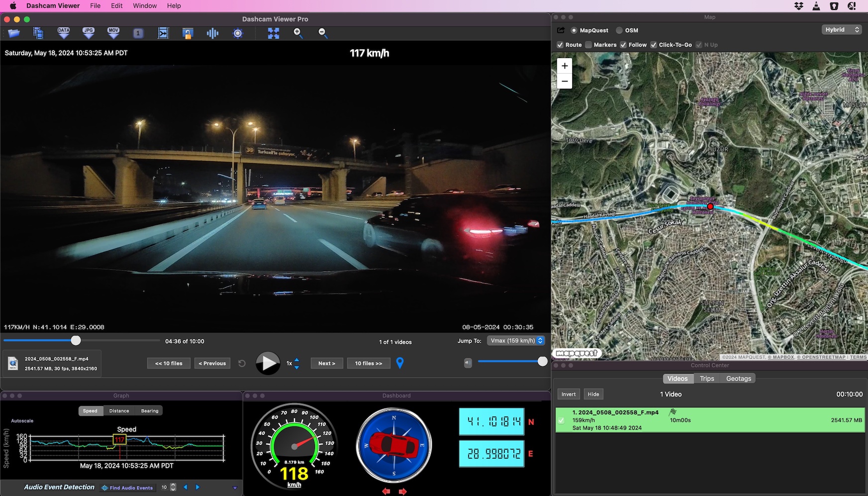This screenshot has height=496, width=868.
Task: Open Hybrid map type dropdown
Action: point(842,30)
